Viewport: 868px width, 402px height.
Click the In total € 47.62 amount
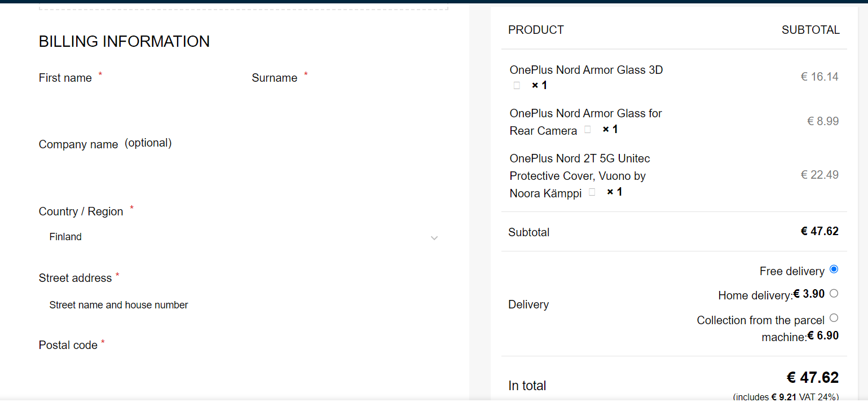tap(813, 378)
